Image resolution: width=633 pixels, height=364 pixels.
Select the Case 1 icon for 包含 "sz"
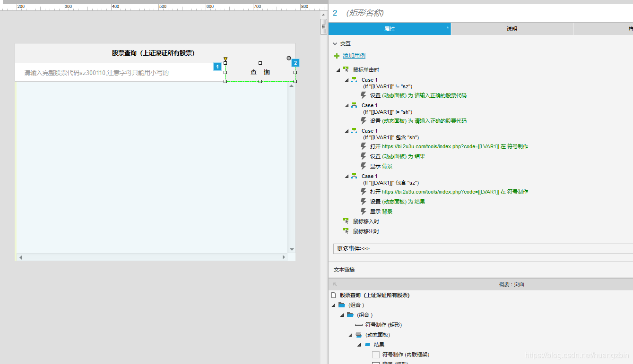point(354,176)
